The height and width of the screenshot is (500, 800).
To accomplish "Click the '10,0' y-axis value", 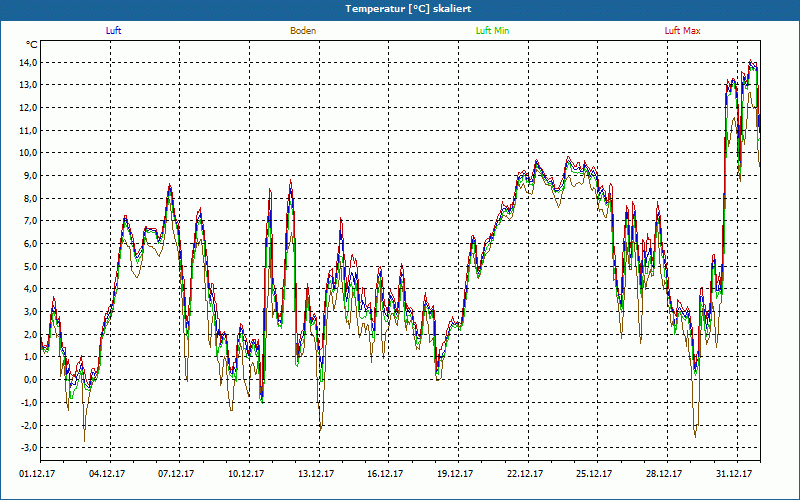I will click(28, 153).
